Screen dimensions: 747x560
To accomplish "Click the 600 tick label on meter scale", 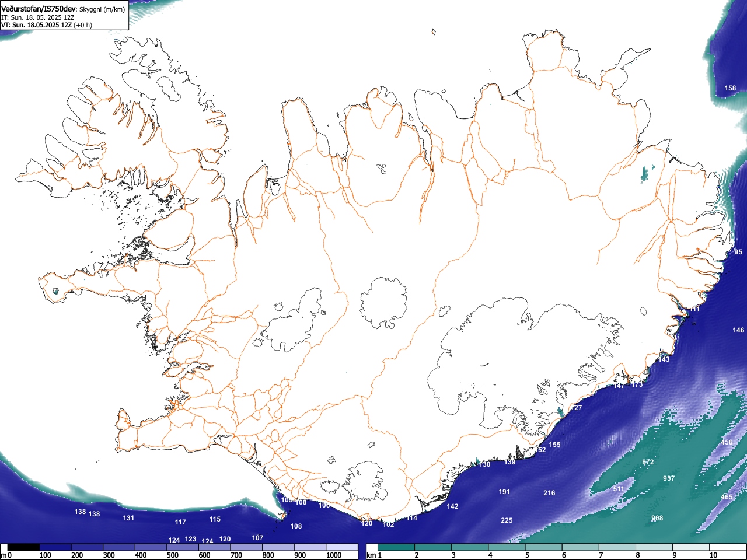I will pyautogui.click(x=204, y=555).
